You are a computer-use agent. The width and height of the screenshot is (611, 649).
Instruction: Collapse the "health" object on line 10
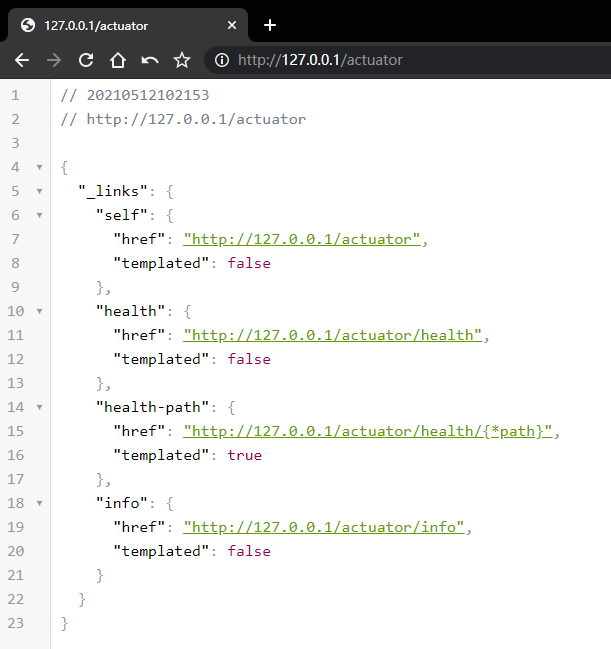point(39,311)
